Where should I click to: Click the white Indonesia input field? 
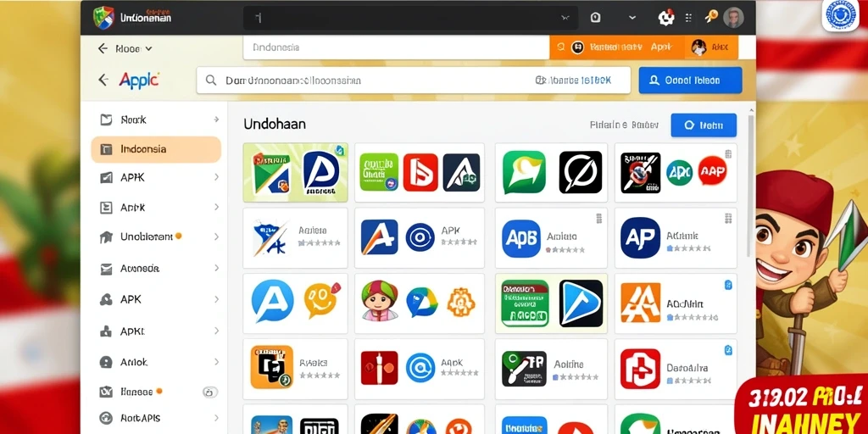click(x=396, y=47)
